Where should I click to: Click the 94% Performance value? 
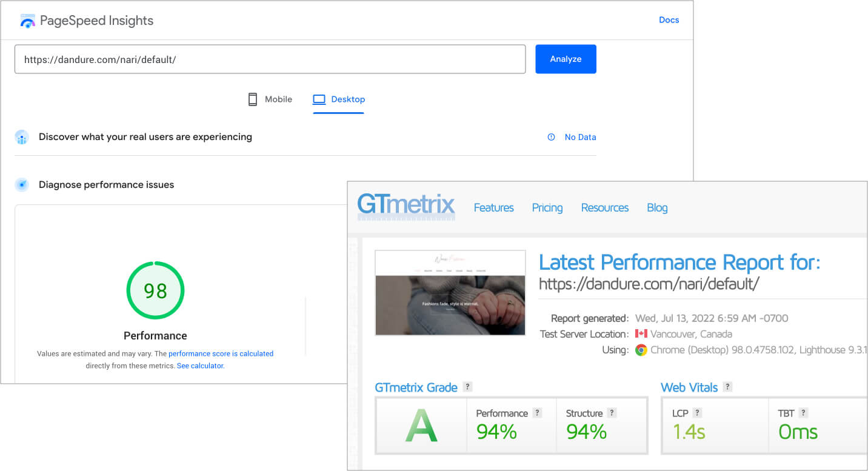click(496, 432)
